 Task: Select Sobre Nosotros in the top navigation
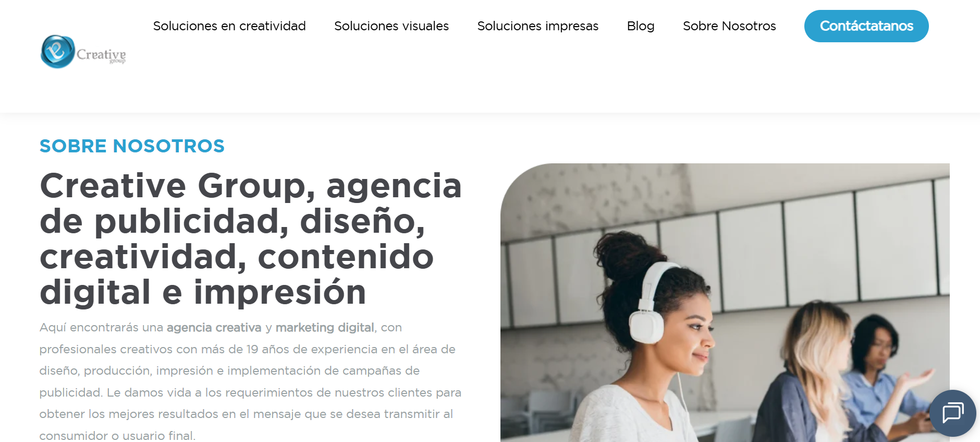pos(729,26)
